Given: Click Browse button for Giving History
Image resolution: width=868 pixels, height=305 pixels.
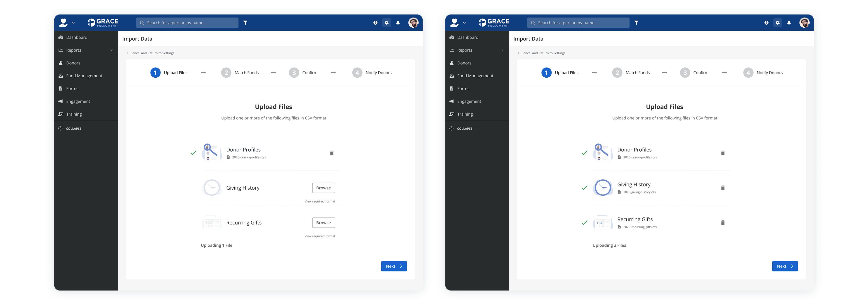Looking at the screenshot, I should point(323,188).
